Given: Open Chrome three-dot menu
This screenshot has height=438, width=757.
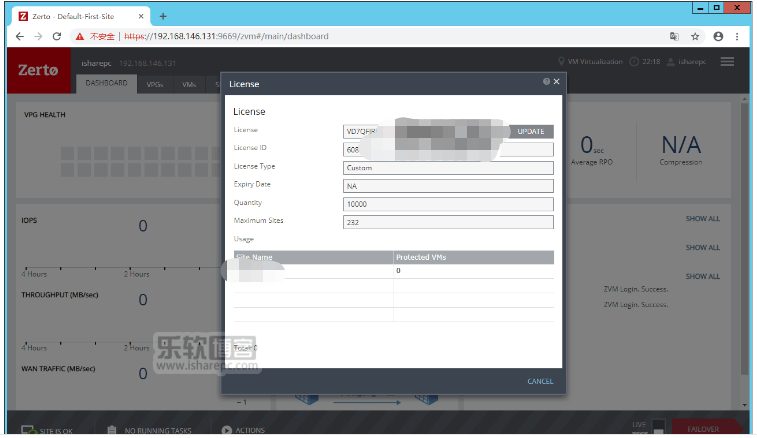Looking at the screenshot, I should 737,36.
